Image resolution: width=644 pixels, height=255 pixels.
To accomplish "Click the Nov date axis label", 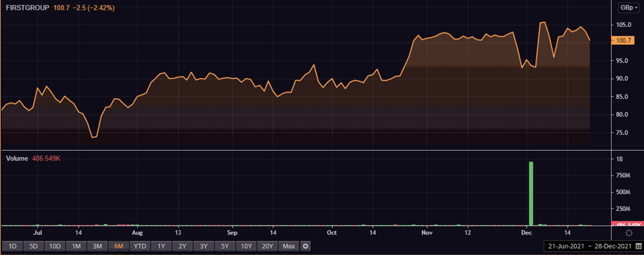I will click(x=427, y=232).
